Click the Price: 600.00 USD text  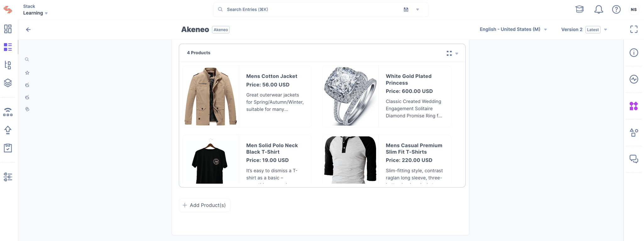pos(409,91)
